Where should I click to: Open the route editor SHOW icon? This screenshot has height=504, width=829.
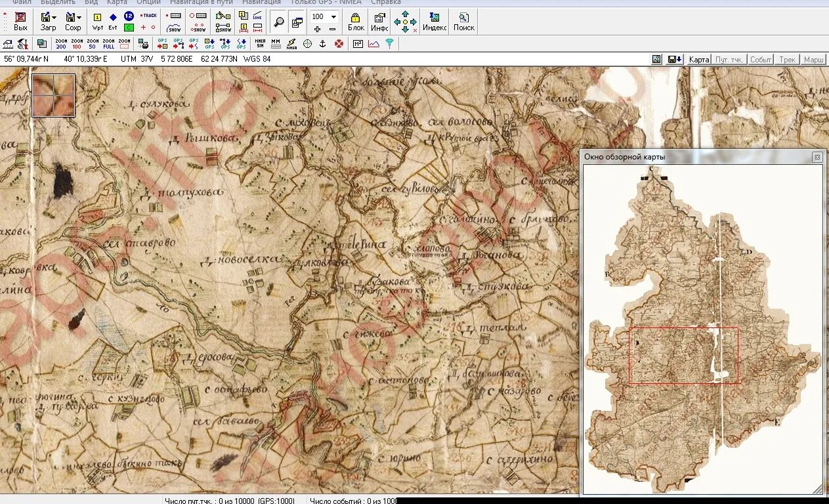[224, 28]
